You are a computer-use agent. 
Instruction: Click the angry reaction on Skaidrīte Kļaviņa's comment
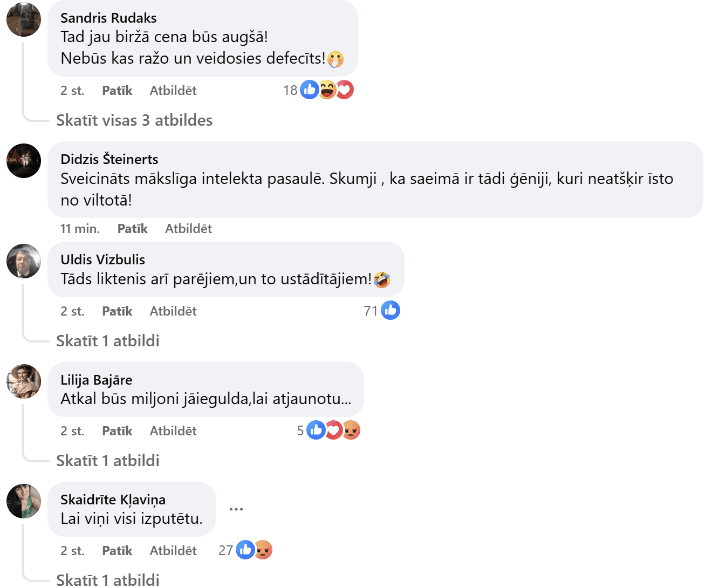[264, 550]
